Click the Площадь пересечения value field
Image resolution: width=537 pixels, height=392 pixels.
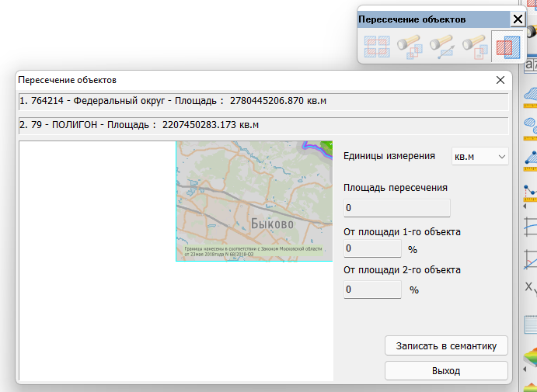coord(397,208)
